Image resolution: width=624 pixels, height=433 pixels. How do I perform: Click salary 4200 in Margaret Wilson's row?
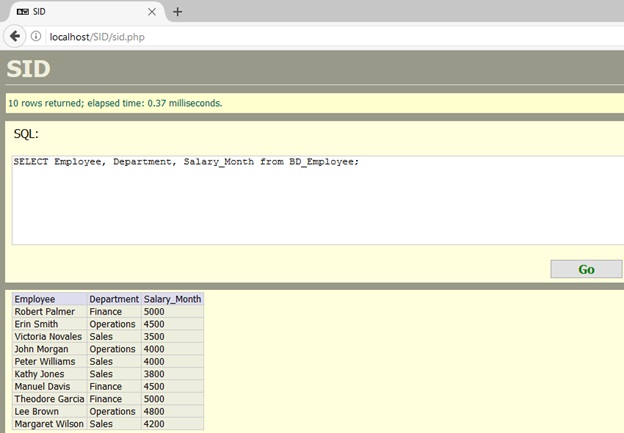(172, 423)
